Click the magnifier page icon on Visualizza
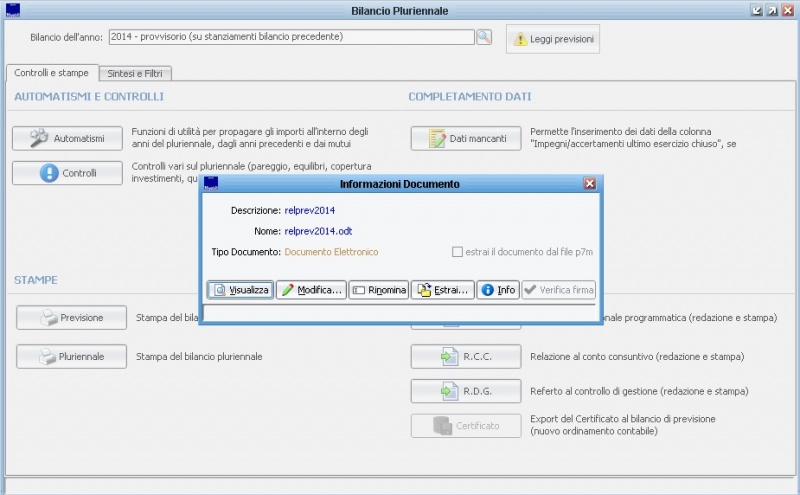 219,290
